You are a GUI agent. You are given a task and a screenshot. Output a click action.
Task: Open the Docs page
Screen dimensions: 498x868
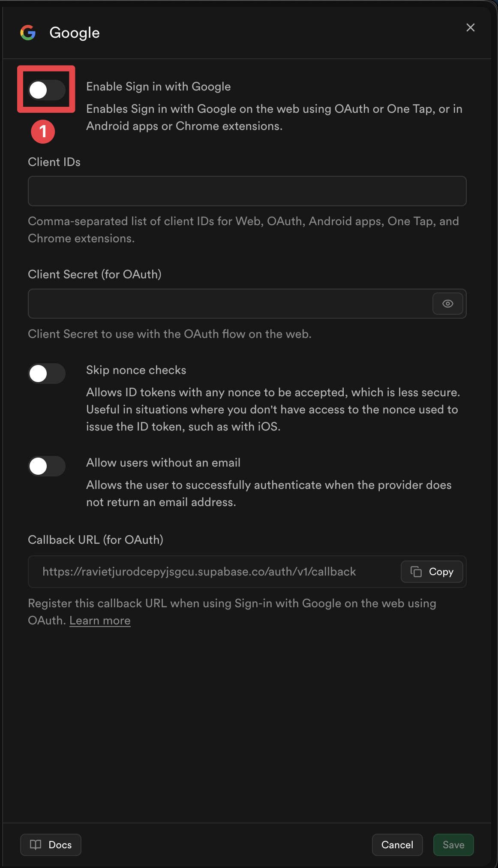(50, 844)
